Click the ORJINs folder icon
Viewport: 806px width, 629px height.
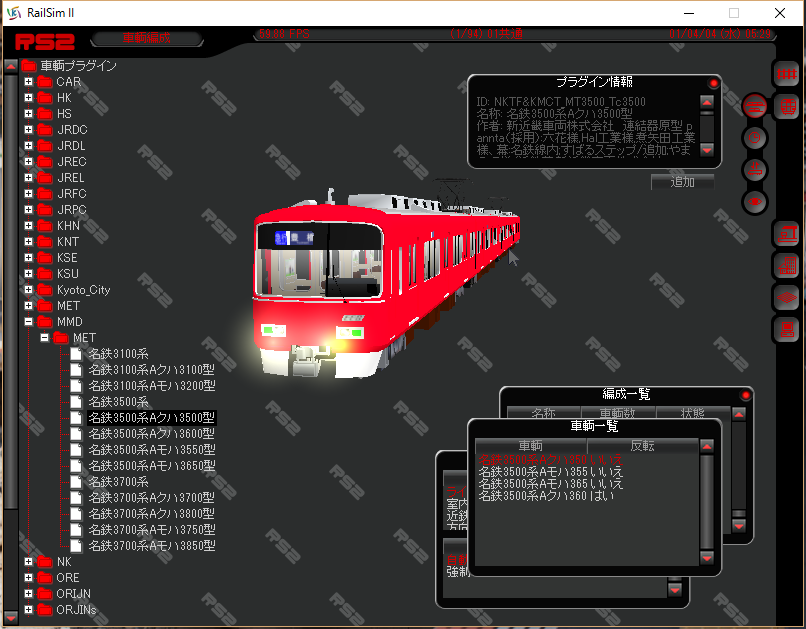[45, 609]
